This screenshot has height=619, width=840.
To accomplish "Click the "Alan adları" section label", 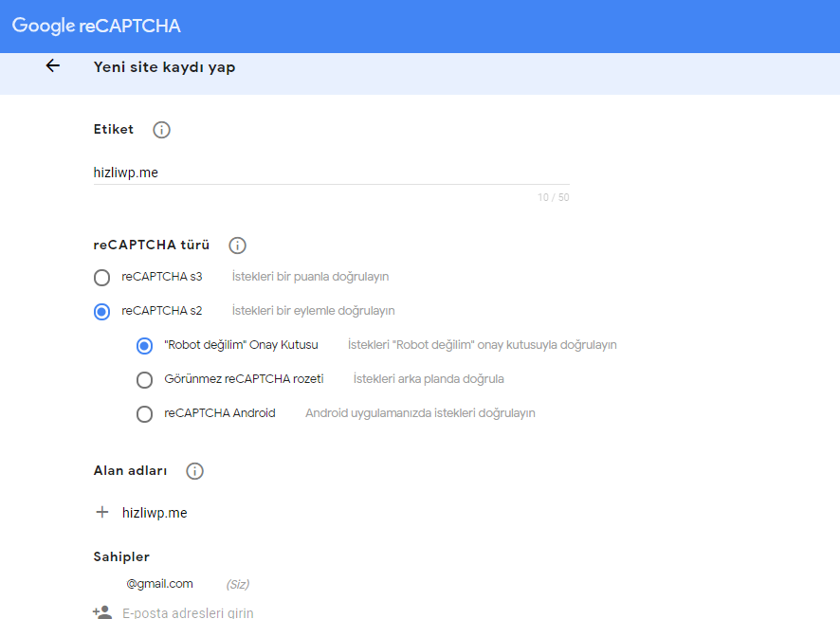I will 130,471.
